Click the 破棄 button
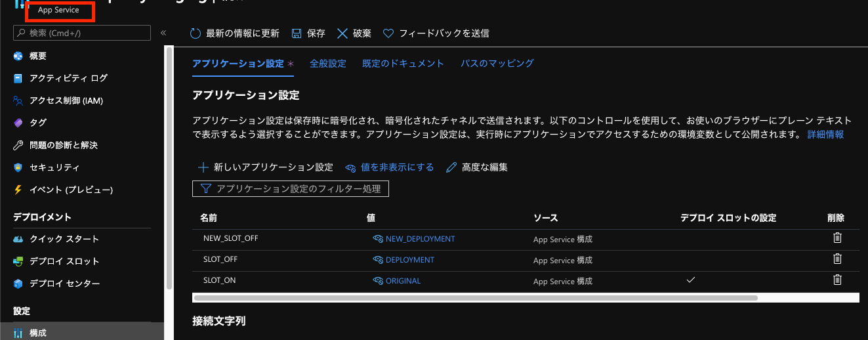Viewport: 868px width, 340px height. 354,33
